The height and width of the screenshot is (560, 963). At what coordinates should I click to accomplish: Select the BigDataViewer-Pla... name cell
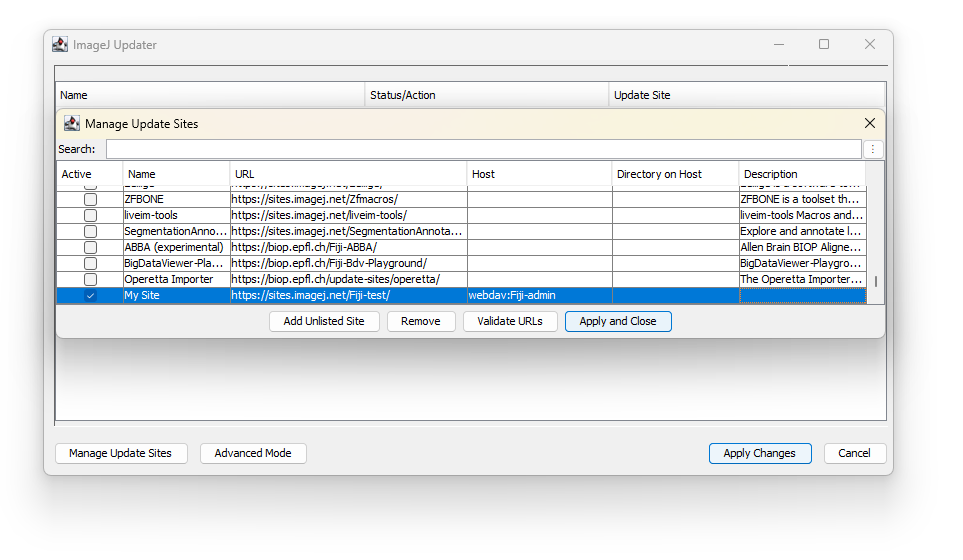coord(176,263)
